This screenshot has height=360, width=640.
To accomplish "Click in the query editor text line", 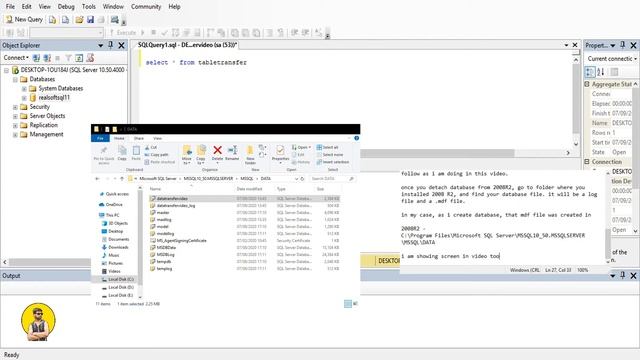I will pyautogui.click(x=196, y=62).
